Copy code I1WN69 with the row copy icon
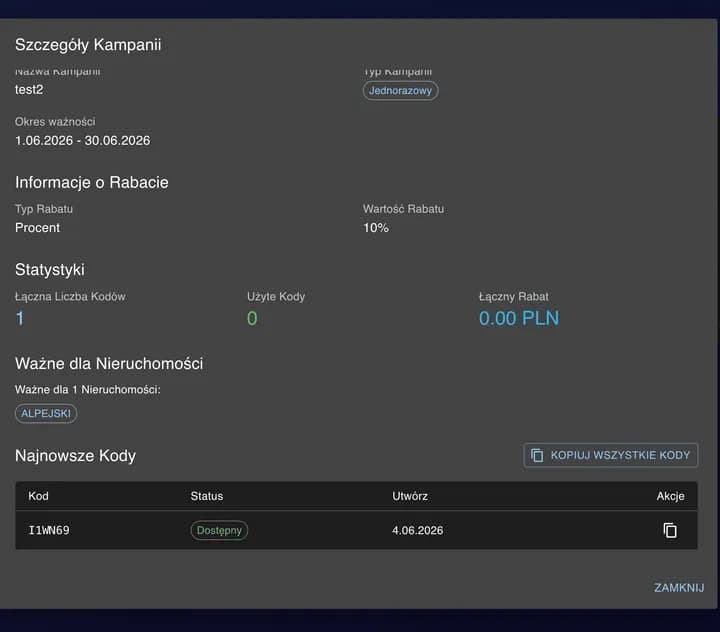The image size is (720, 632). tap(670, 530)
